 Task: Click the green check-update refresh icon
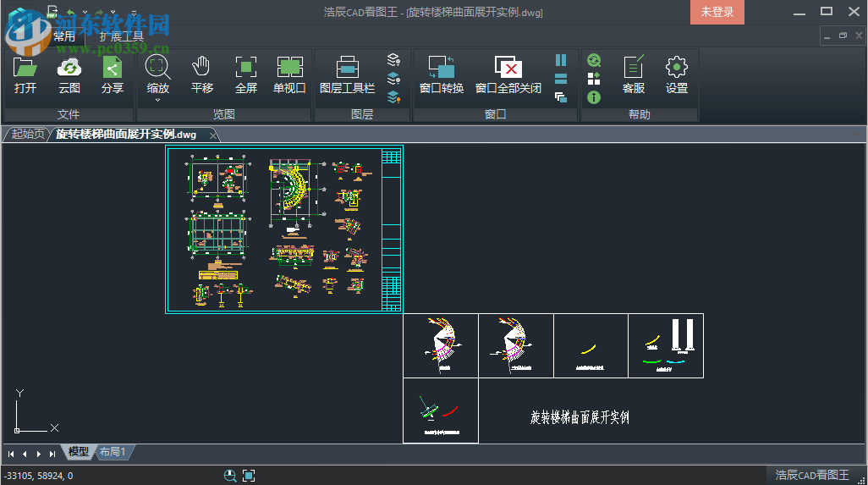(594, 60)
